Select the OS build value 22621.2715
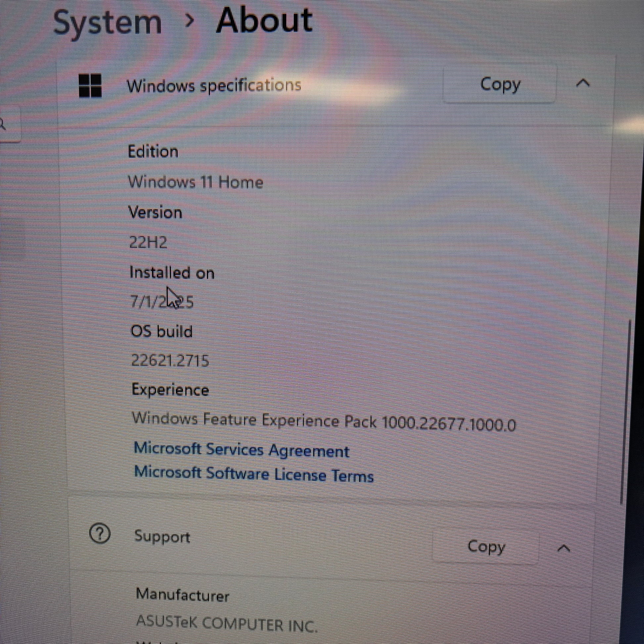Image resolution: width=644 pixels, height=644 pixels. tap(170, 360)
